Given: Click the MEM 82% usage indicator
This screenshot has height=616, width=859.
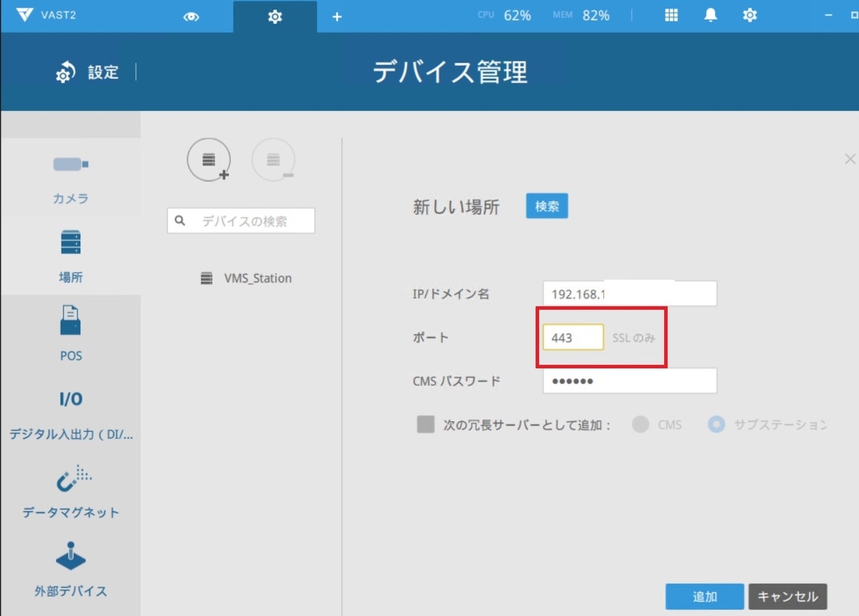Looking at the screenshot, I should pos(581,15).
